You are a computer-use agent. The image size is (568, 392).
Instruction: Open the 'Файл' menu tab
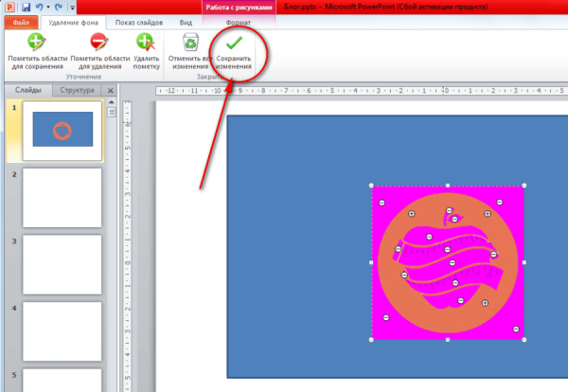coord(16,22)
